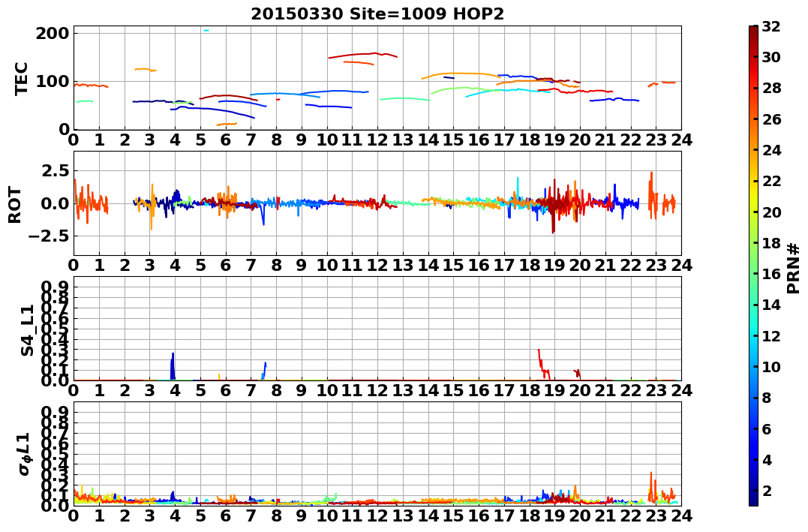Click the small cyan TEC mark near 200

(206, 31)
